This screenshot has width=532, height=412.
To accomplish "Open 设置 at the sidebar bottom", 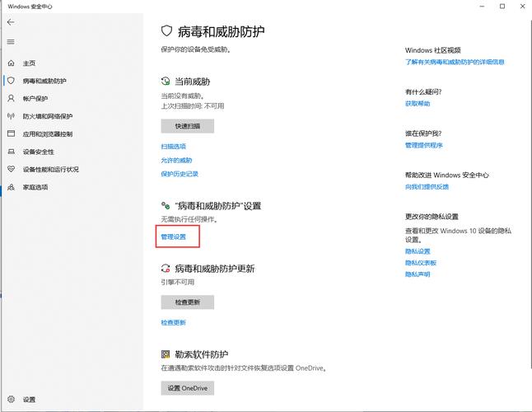I will (29, 400).
